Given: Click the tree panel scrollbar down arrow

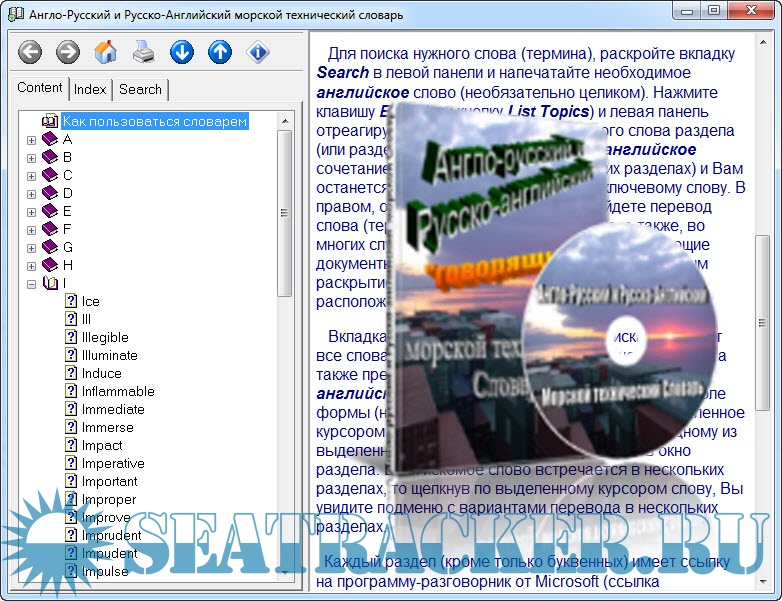Looking at the screenshot, I should point(285,573).
